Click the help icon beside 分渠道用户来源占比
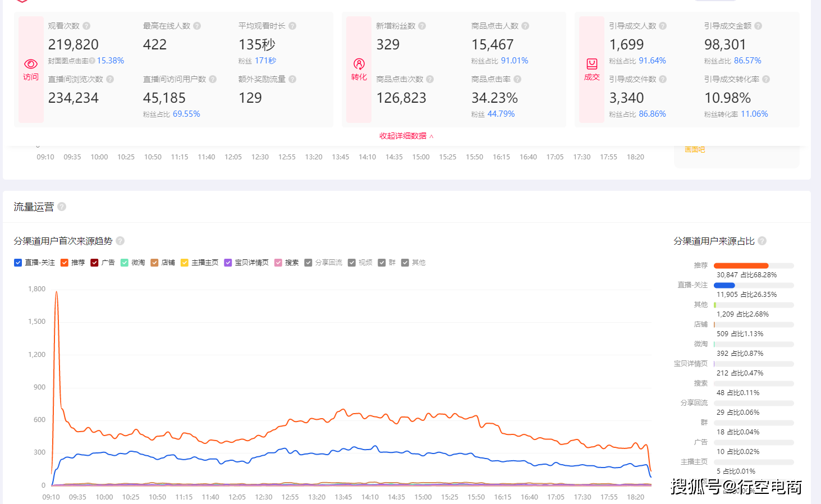This screenshot has width=821, height=504. (762, 241)
